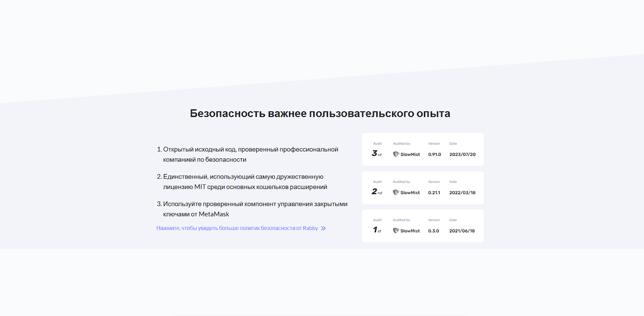Image resolution: width=644 pixels, height=316 pixels.
Task: Click version 0.91.0 in the audit card
Action: click(434, 154)
